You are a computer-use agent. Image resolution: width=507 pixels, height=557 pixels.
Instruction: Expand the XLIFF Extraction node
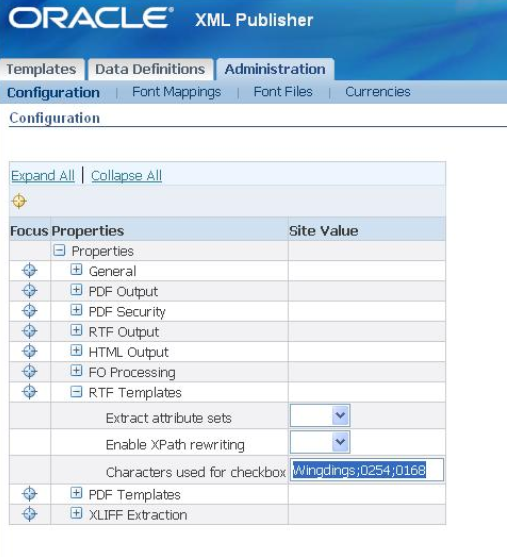pos(76,513)
